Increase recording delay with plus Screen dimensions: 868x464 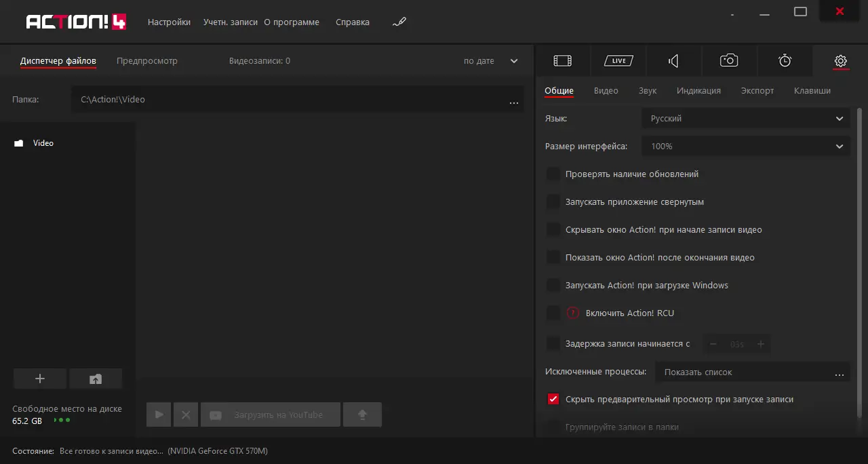point(761,345)
